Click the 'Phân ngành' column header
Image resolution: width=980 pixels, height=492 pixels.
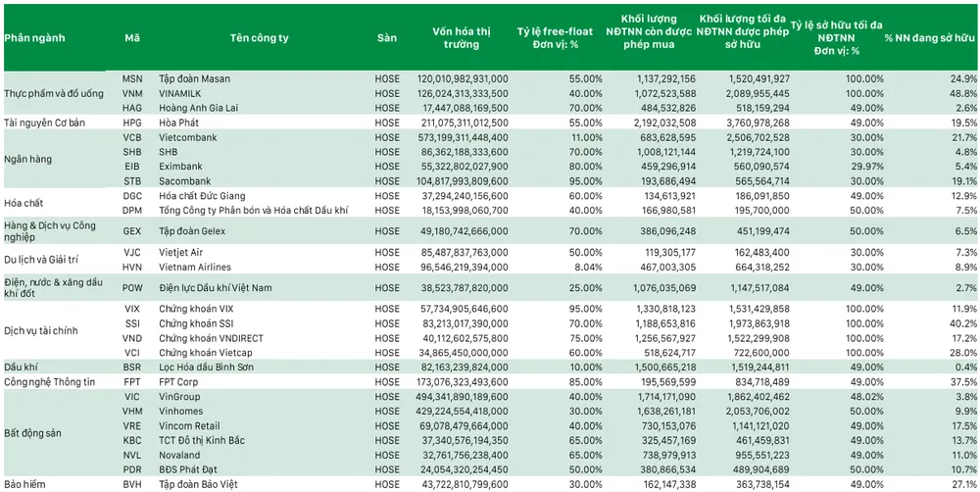click(x=34, y=38)
